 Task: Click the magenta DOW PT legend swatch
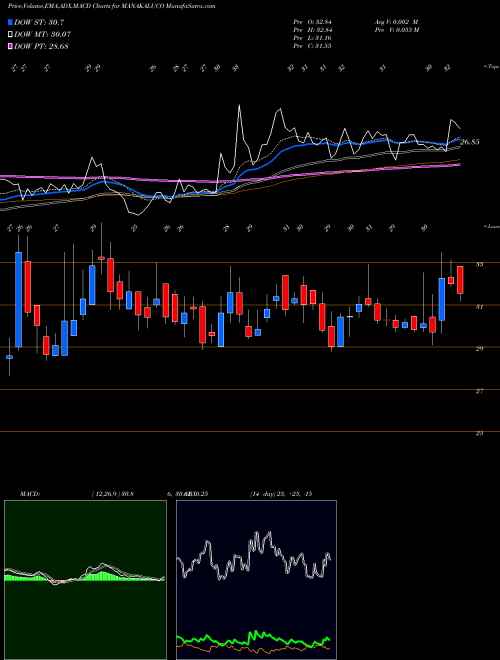(x=10, y=46)
